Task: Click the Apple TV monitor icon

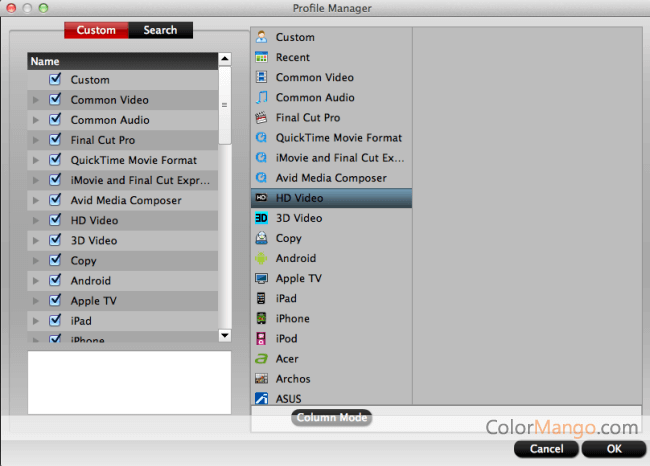Action: (261, 278)
